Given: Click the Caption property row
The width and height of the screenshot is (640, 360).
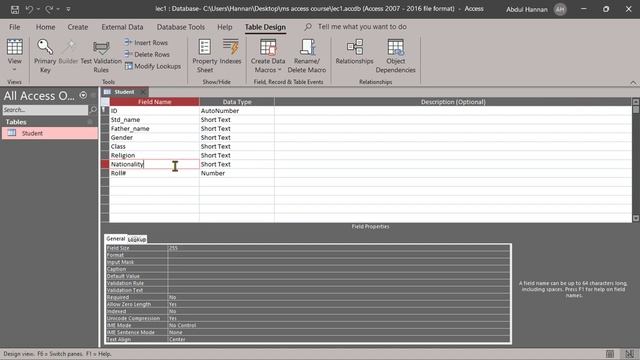Looking at the screenshot, I should click(307, 269).
